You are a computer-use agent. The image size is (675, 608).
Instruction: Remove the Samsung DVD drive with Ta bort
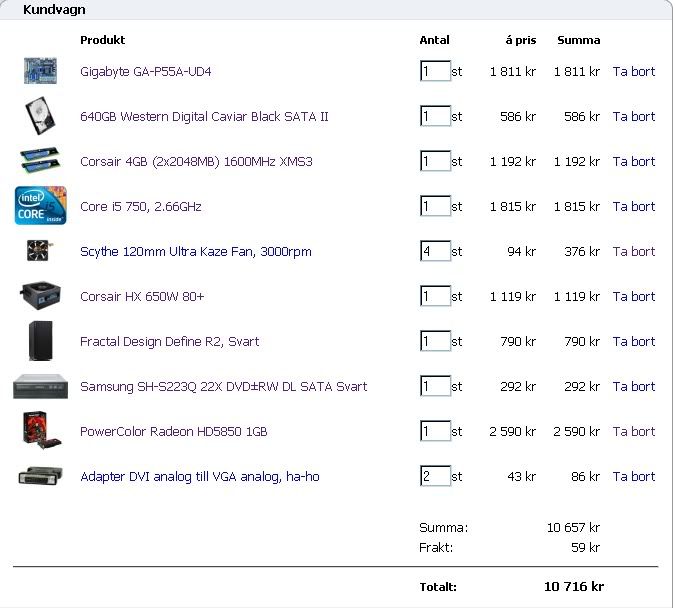tap(633, 387)
